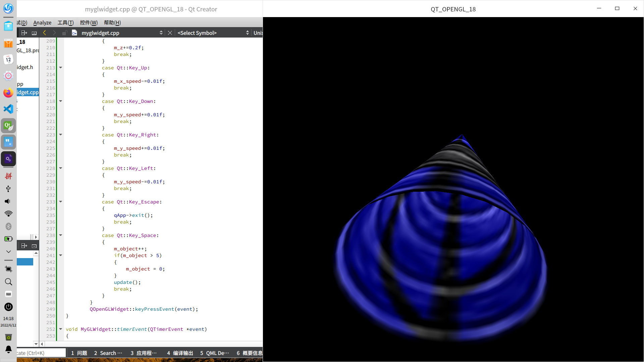This screenshot has height=362, width=644.
Task: Collapse the case Qt::Key_Space block
Action: click(x=61, y=235)
